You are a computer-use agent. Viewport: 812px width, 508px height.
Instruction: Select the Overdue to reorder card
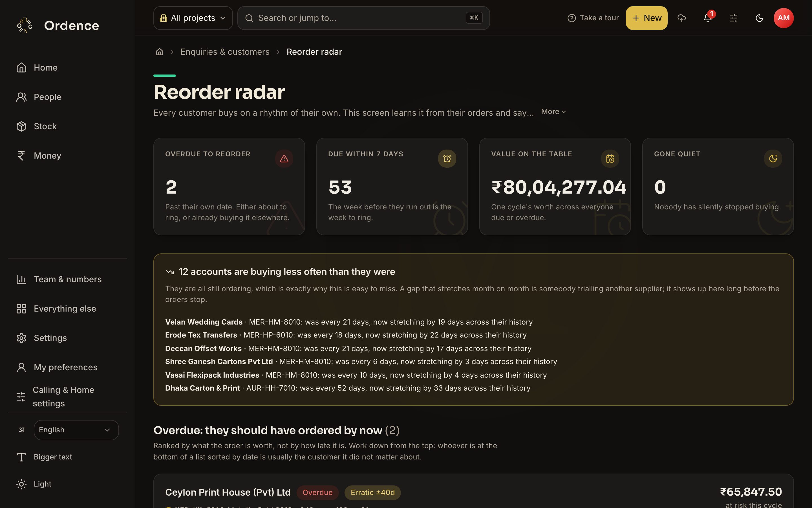pyautogui.click(x=229, y=187)
